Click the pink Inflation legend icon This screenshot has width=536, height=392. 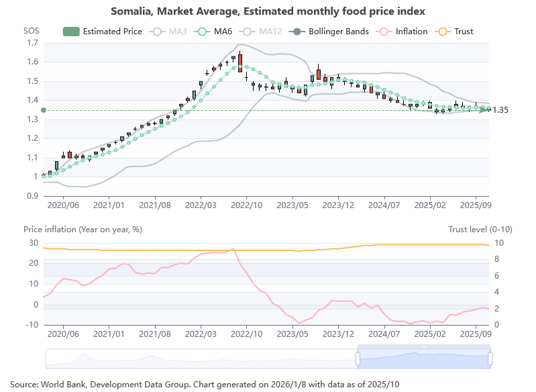[385, 32]
